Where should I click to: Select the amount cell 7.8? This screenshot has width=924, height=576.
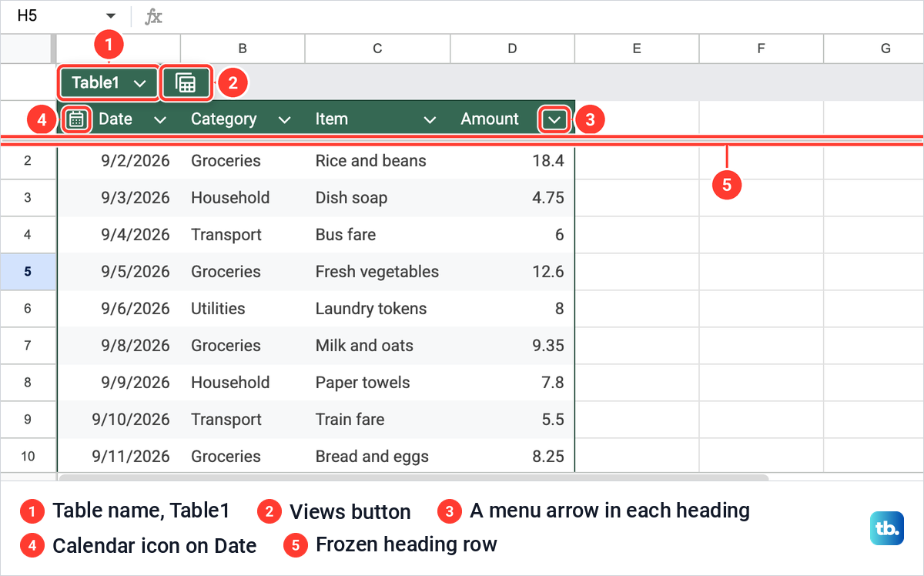click(x=512, y=383)
